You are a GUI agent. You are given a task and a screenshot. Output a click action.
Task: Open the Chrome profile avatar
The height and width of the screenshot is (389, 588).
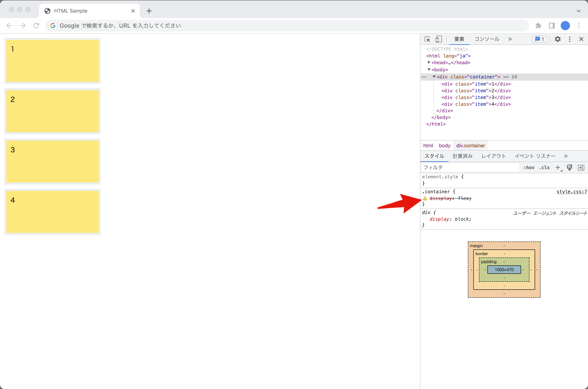click(565, 26)
